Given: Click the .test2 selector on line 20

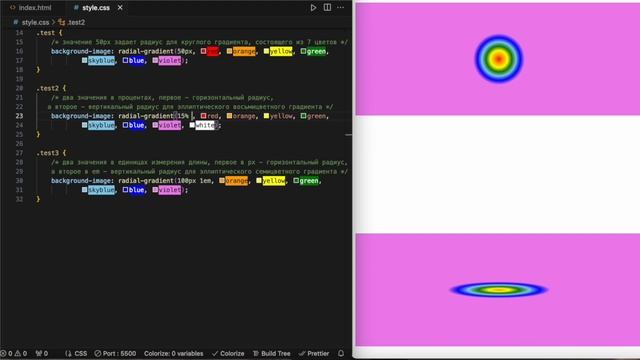Looking at the screenshot, I should [x=47, y=88].
